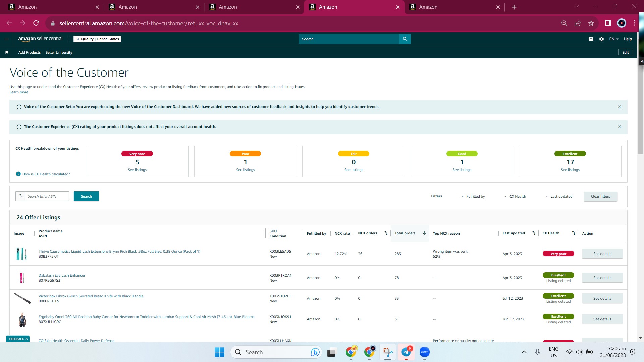Image resolution: width=644 pixels, height=362 pixels.
Task: Open the Add Products menu item
Action: pos(30,52)
